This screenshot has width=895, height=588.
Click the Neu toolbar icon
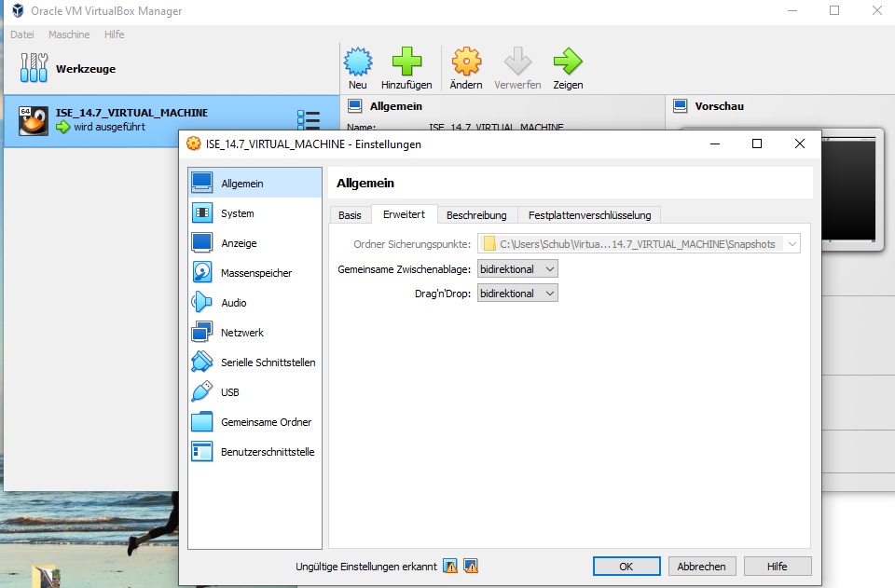click(x=358, y=62)
